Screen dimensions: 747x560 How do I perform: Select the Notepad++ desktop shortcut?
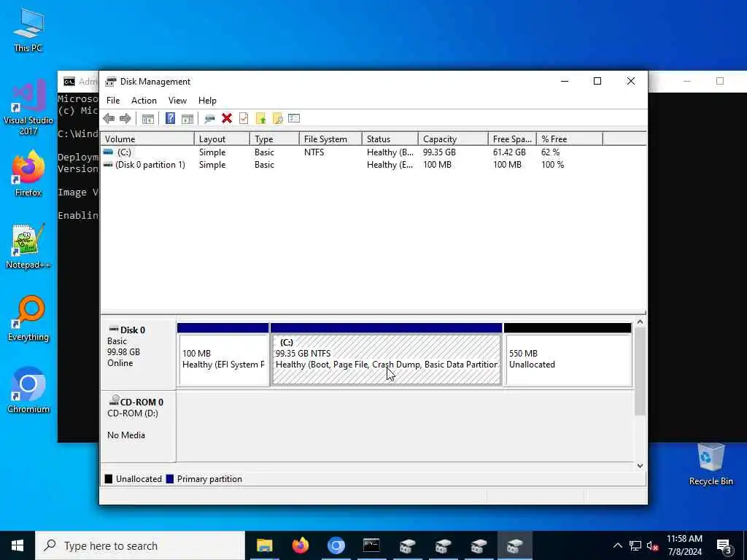click(x=28, y=246)
